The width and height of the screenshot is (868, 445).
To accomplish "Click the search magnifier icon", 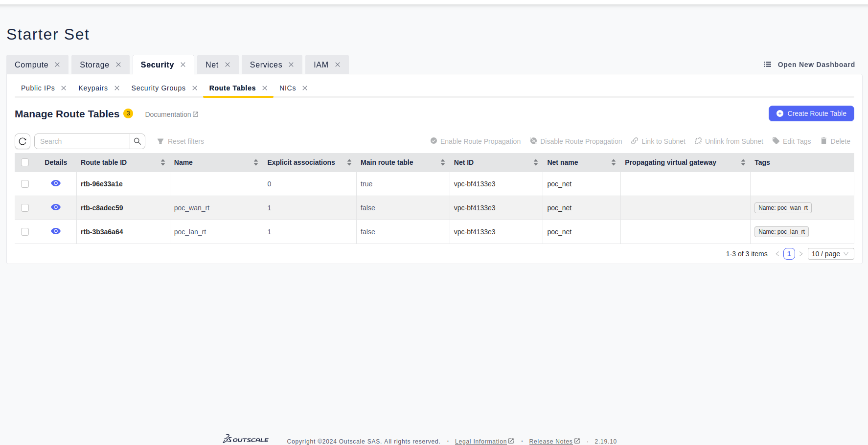I will (x=137, y=141).
